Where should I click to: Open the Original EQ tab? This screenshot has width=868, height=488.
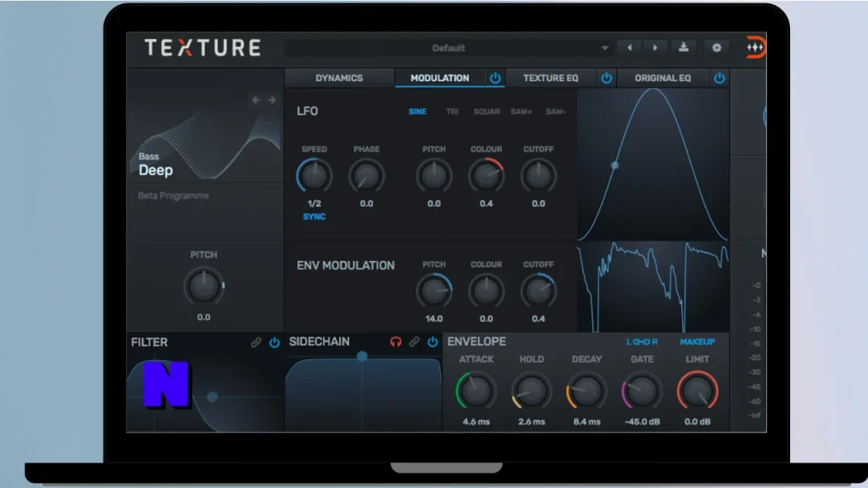click(663, 78)
